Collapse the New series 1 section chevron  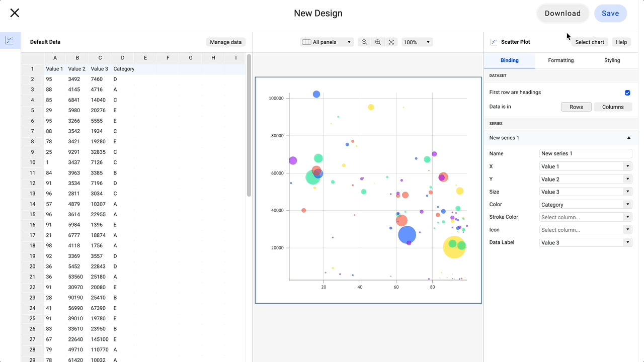[x=628, y=137]
